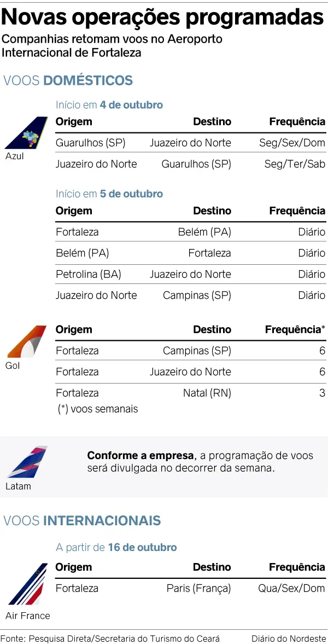The height and width of the screenshot is (644, 328).
Task: Click the Paris (França) destination cell
Action: coord(198,588)
